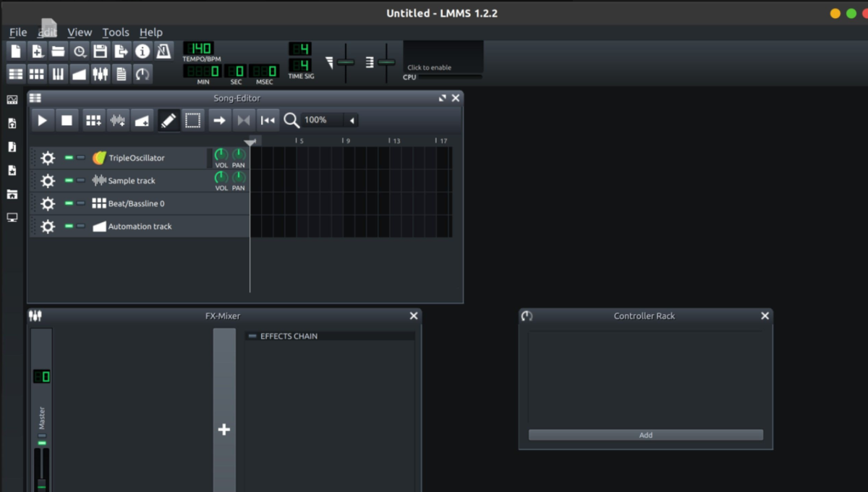Open an existing project via the folder icon
This screenshot has height=492, width=868.
pyautogui.click(x=58, y=51)
